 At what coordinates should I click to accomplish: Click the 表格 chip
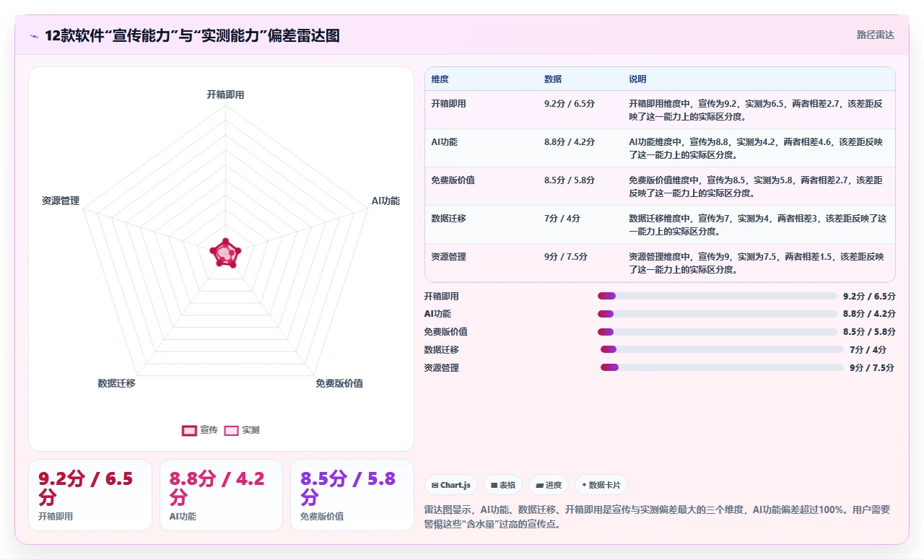[503, 485]
